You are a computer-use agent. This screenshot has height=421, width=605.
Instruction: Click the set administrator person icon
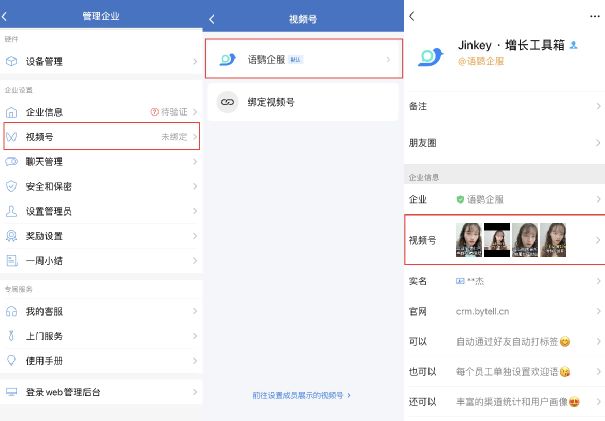[11, 211]
